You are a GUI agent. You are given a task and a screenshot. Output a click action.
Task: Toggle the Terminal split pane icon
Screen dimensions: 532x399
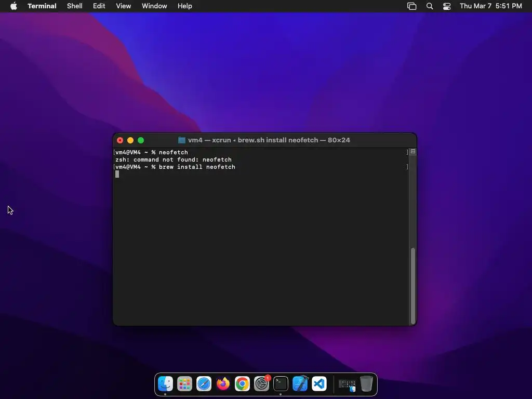point(413,152)
